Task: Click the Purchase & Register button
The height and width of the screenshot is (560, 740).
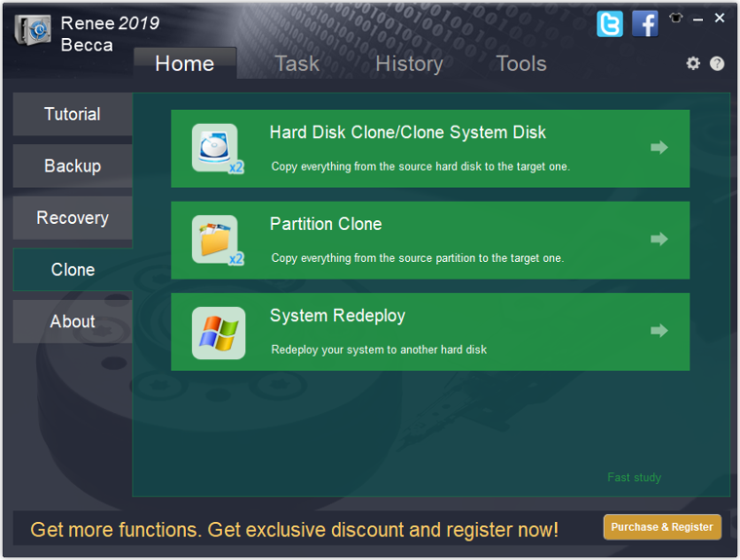Action: (662, 527)
